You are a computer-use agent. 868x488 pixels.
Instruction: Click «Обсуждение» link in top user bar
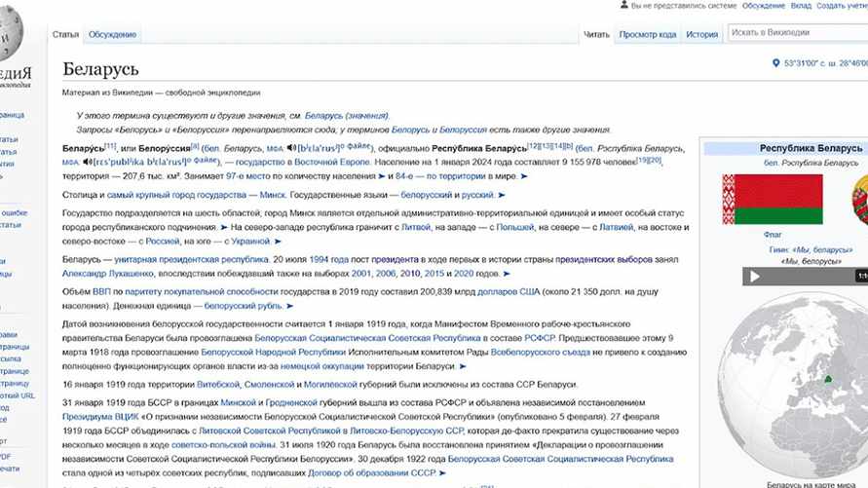pyautogui.click(x=764, y=6)
